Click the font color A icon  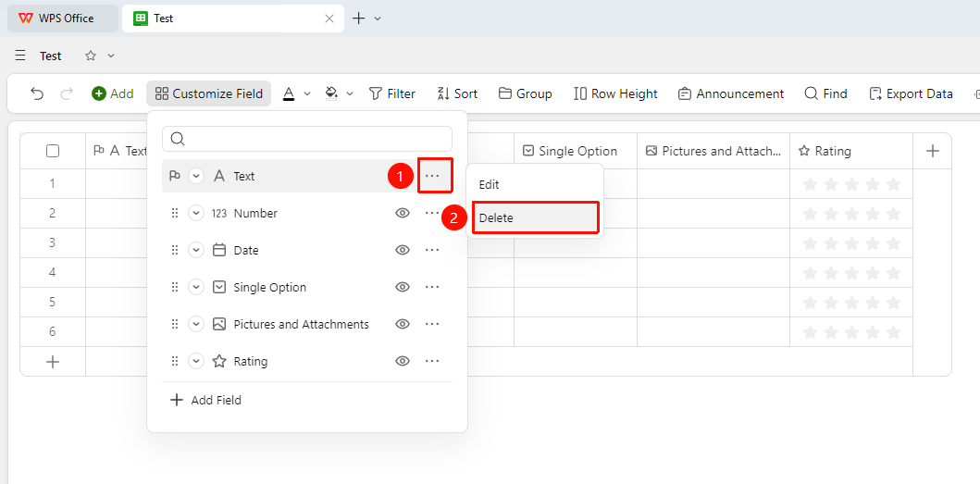pyautogui.click(x=288, y=93)
